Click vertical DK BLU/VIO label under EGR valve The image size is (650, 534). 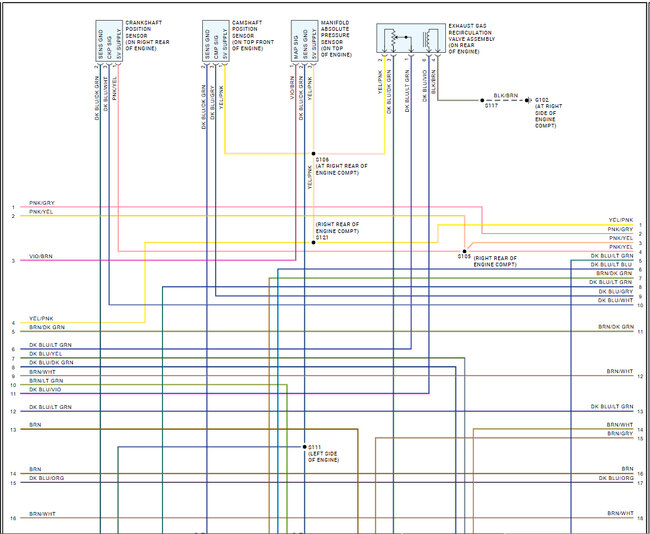coord(424,85)
